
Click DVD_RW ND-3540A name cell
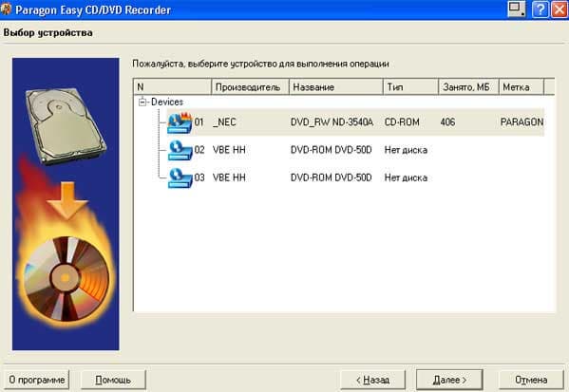tap(332, 122)
